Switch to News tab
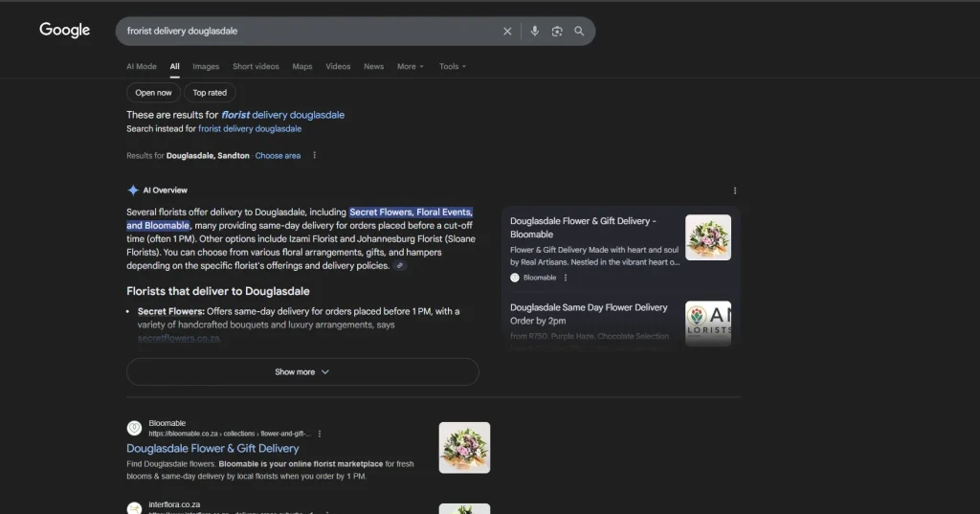This screenshot has width=980, height=514. point(374,66)
